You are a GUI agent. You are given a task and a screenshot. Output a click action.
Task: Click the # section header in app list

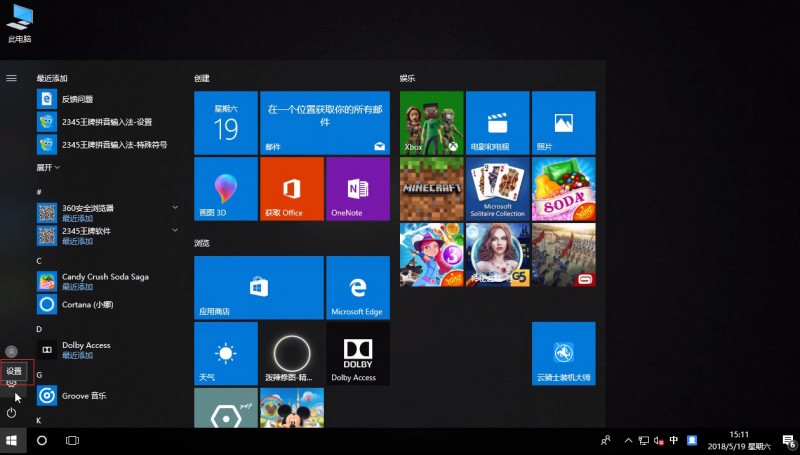39,192
